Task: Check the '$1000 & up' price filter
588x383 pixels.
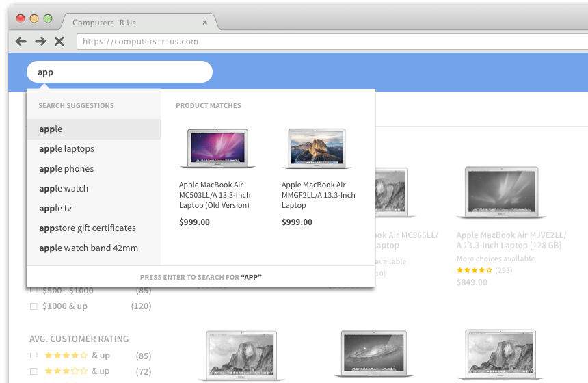Action: click(x=34, y=306)
